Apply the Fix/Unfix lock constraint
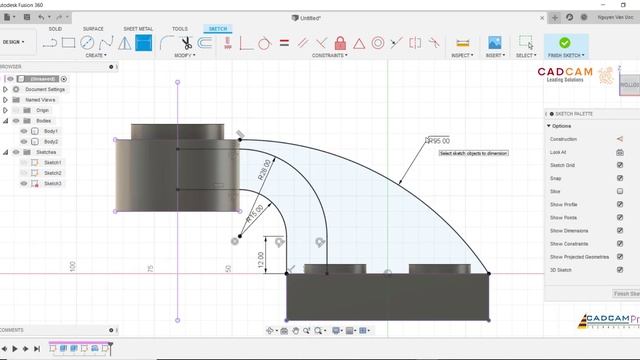This screenshot has width=640, height=360. click(x=340, y=42)
